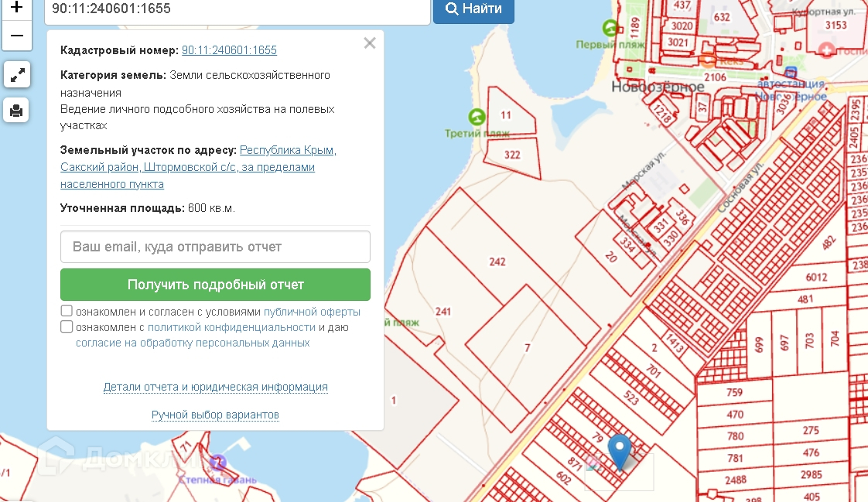Select map parcel labeled 470

click(735, 415)
